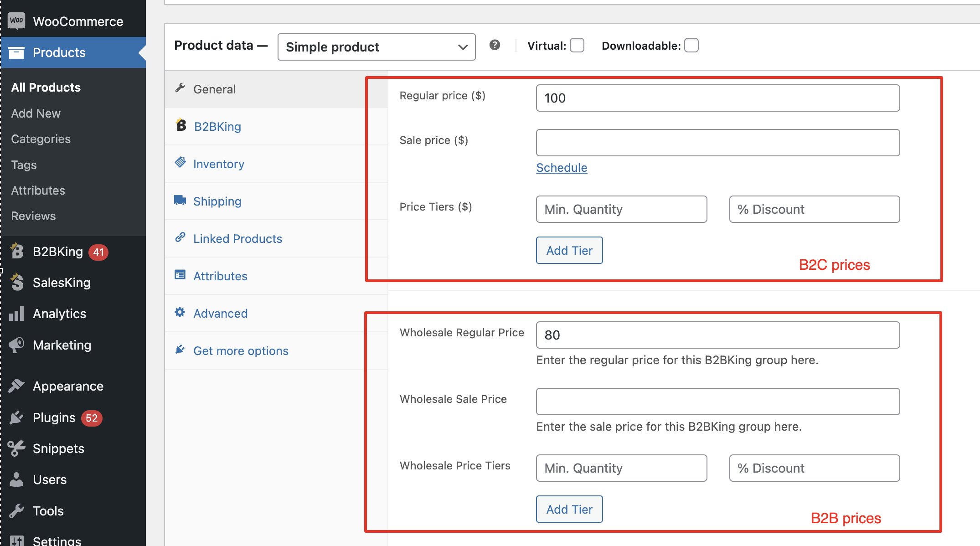980x546 pixels.
Task: Click Add Tier under Wholesale Price Tiers
Action: tap(569, 509)
